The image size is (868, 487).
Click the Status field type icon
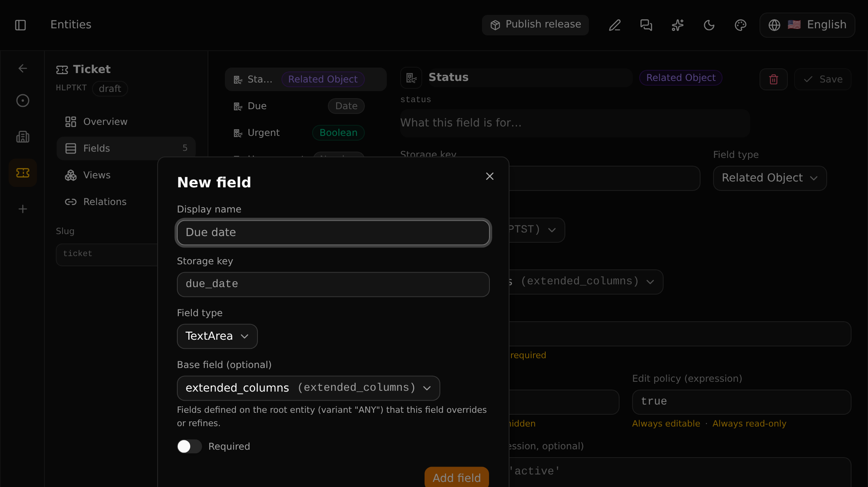click(411, 78)
